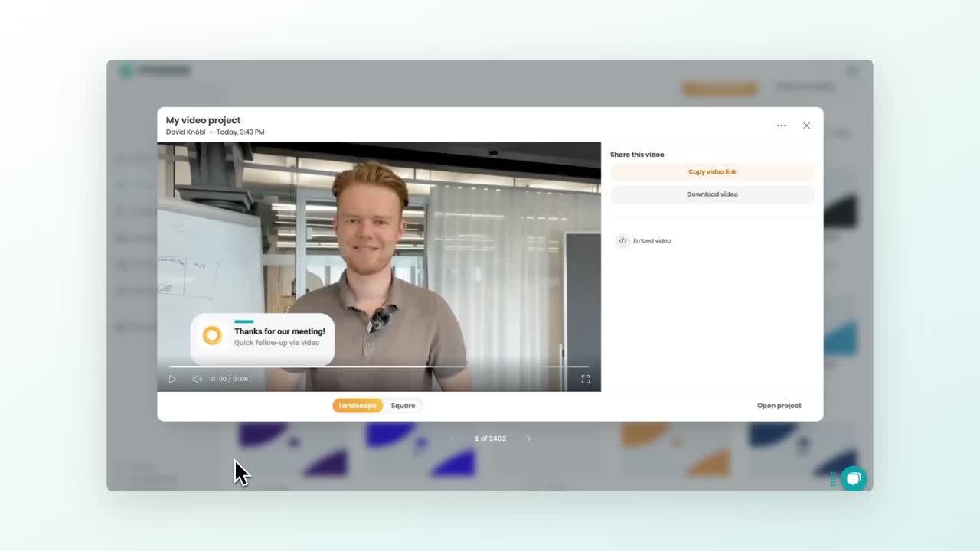This screenshot has height=551, width=980.
Task: Click the 0:00 / 0:06 time display
Action: (228, 378)
